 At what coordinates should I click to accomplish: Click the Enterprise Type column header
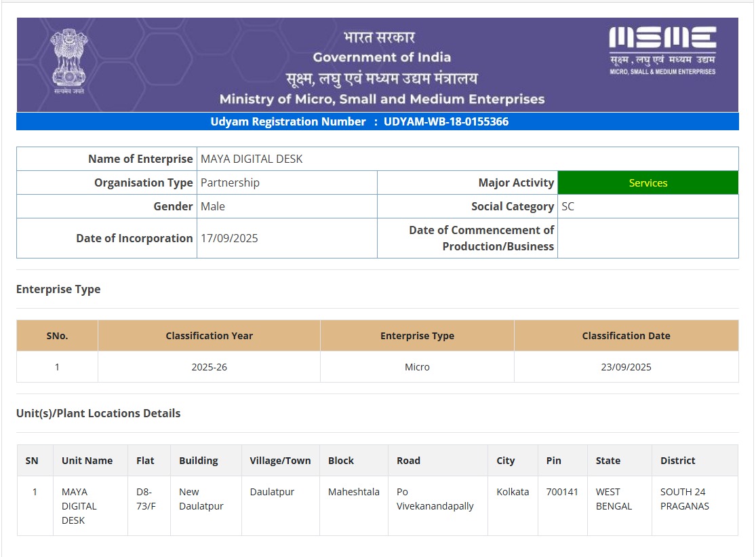(x=417, y=336)
